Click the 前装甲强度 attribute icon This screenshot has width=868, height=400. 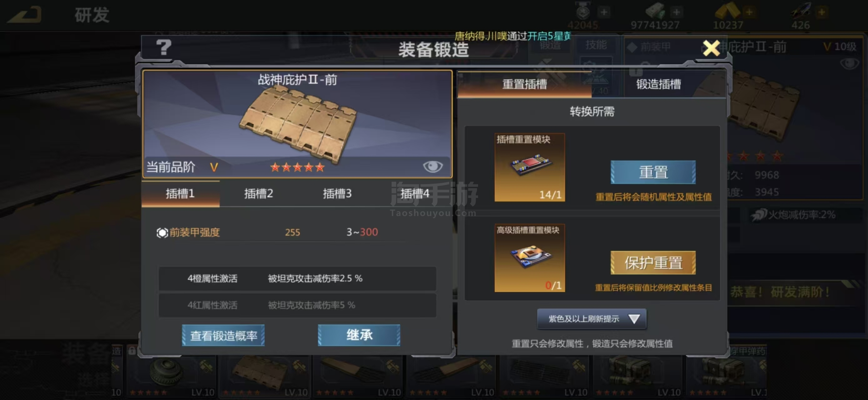(162, 233)
